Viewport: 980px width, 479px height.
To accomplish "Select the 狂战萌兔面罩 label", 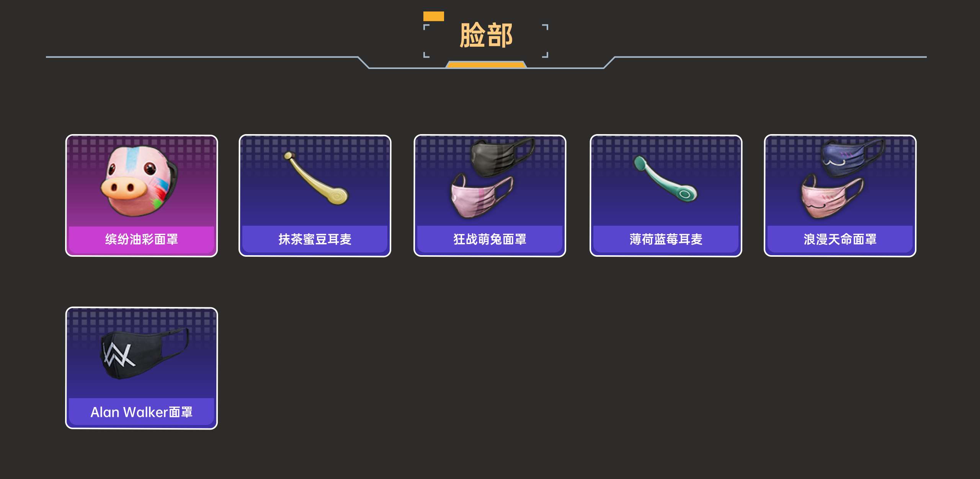I will (x=490, y=239).
